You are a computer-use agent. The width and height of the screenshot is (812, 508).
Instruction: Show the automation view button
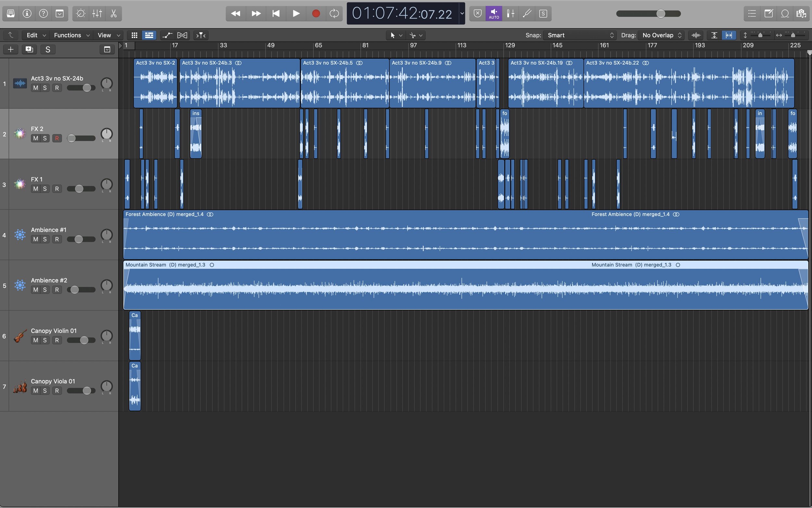click(167, 35)
